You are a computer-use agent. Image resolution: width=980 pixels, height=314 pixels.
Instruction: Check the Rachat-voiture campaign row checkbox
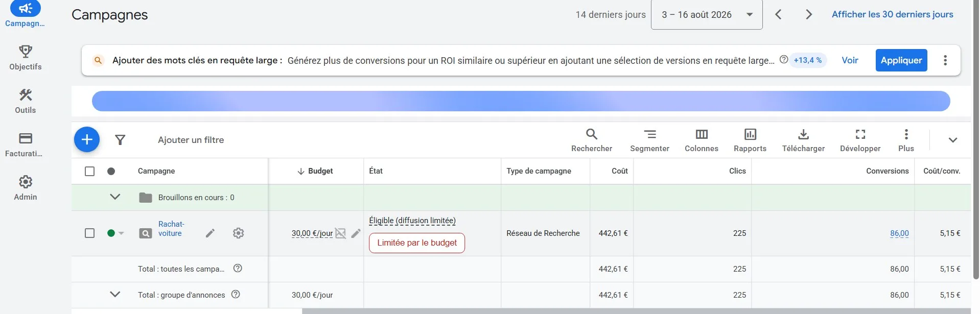point(89,233)
